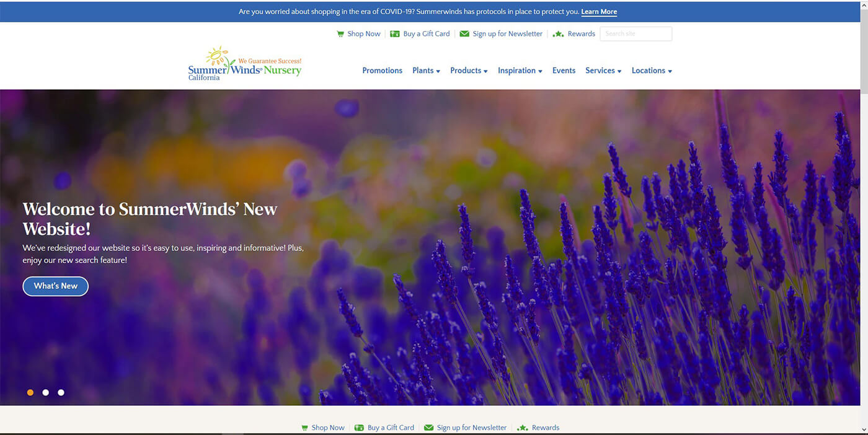Click Buy a Gift Card in top bar

pos(427,34)
